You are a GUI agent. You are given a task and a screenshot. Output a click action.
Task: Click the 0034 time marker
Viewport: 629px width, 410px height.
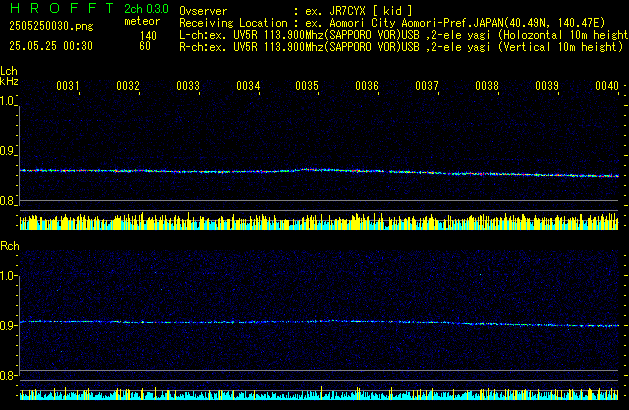click(x=248, y=86)
